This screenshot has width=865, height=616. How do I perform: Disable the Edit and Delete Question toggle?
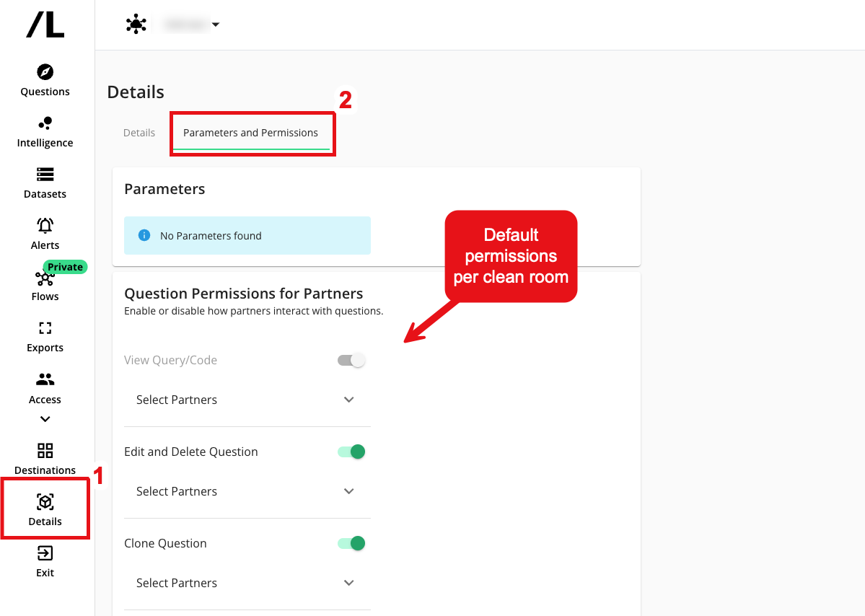coord(351,452)
